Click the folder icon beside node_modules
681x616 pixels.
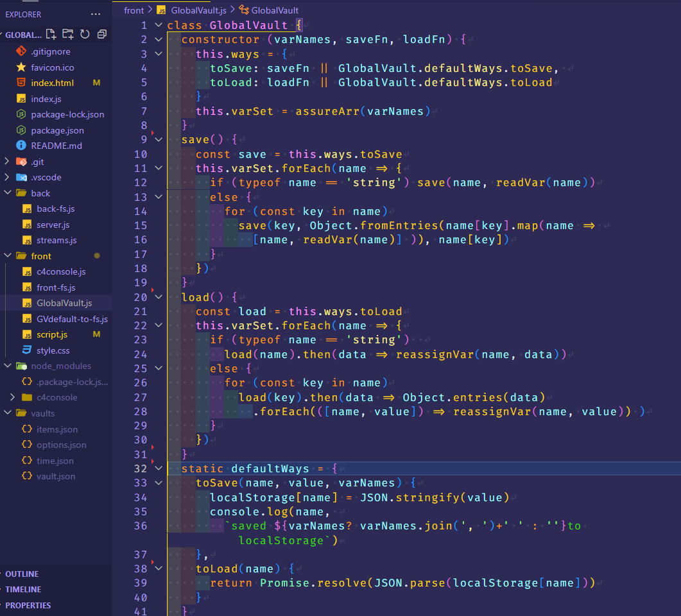[x=21, y=366]
